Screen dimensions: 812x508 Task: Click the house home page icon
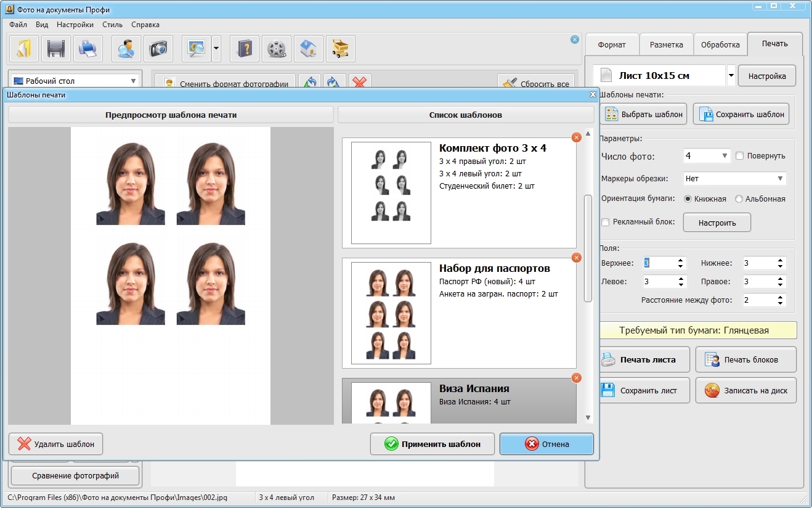[309, 49]
